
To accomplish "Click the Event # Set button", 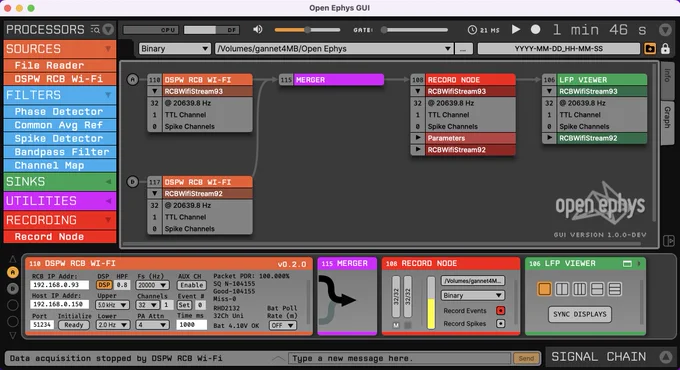I will coord(184,305).
